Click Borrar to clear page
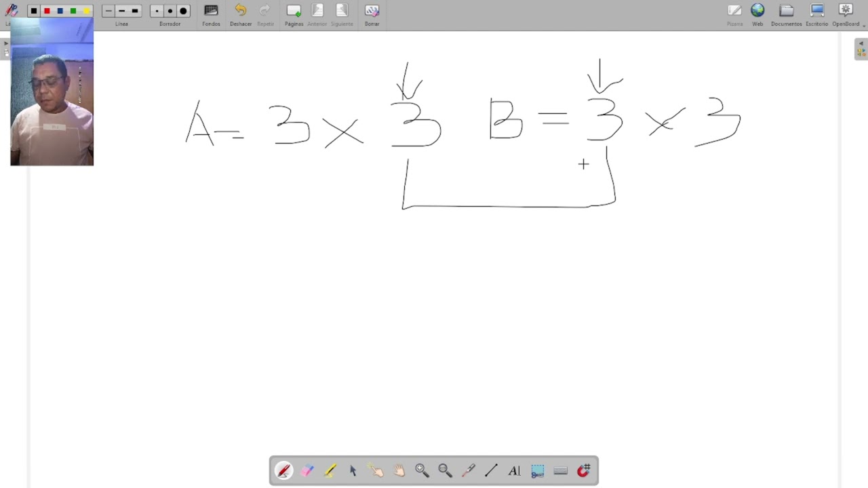Viewport: 868px width, 488px height. tap(372, 15)
